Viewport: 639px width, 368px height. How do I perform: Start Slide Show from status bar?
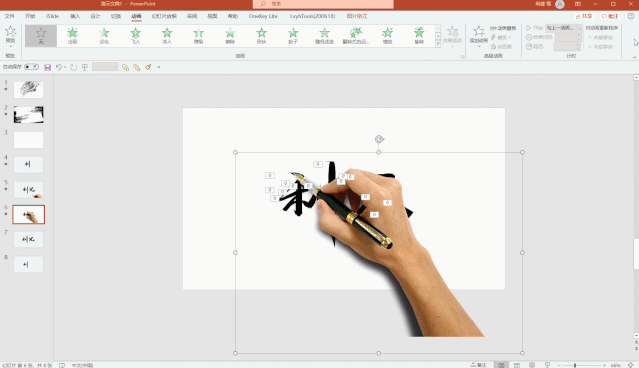coord(547,365)
